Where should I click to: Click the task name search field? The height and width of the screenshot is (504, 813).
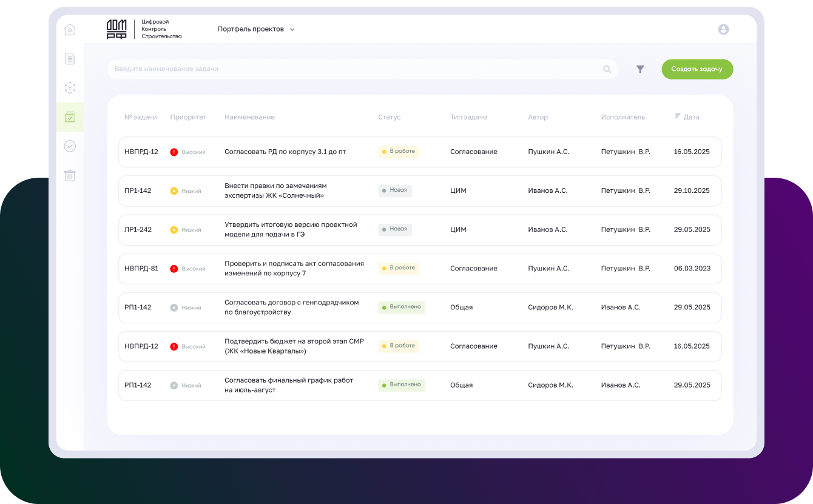(352, 69)
